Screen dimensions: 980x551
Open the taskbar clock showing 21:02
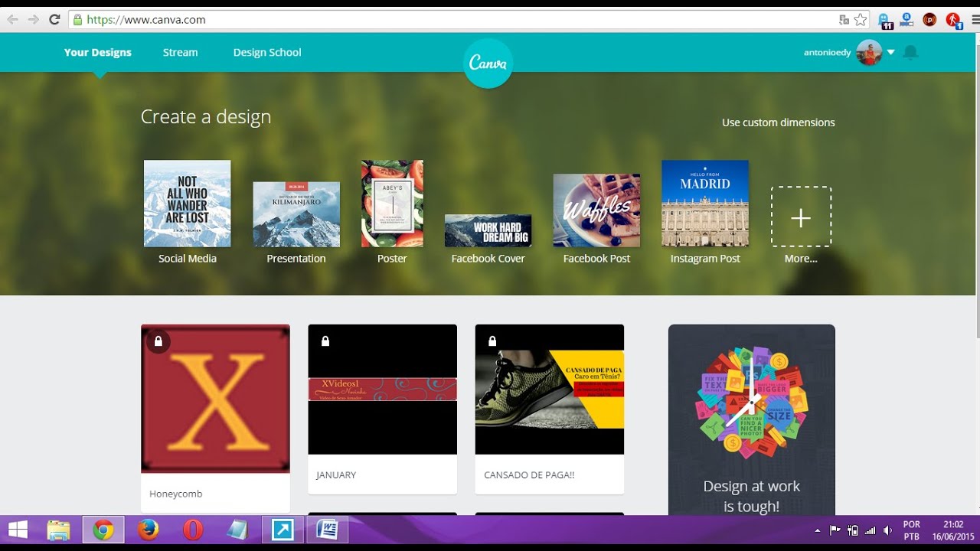click(x=952, y=530)
